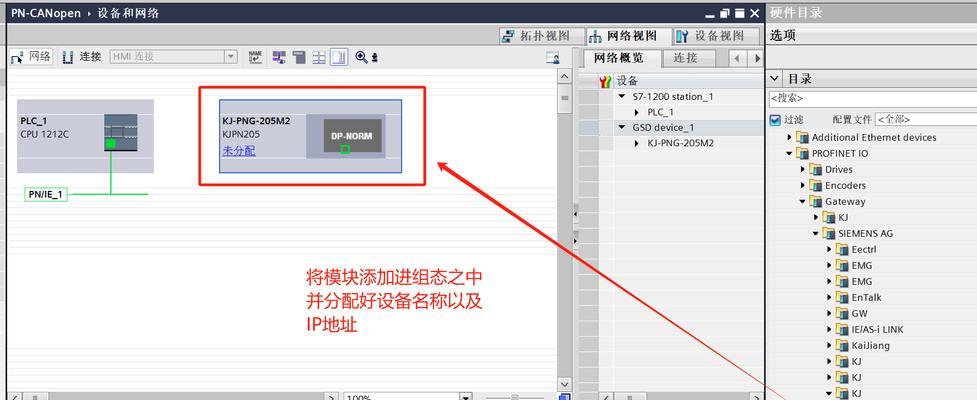Click the Additional Ethernet devices folder icon
The height and width of the screenshot is (400, 977).
(803, 138)
